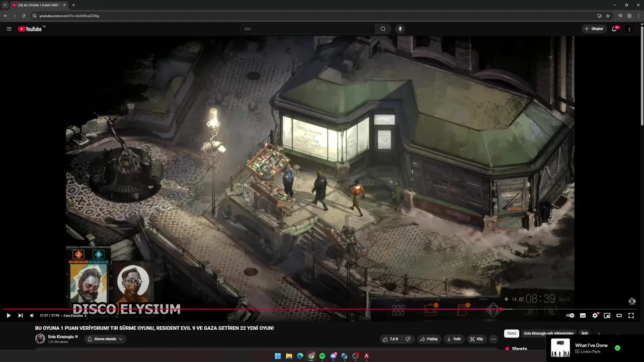The height and width of the screenshot is (362, 644).
Task: Select the BU OYUNA 1 PUAN VERİYORUM tab
Action: pyautogui.click(x=39, y=5)
